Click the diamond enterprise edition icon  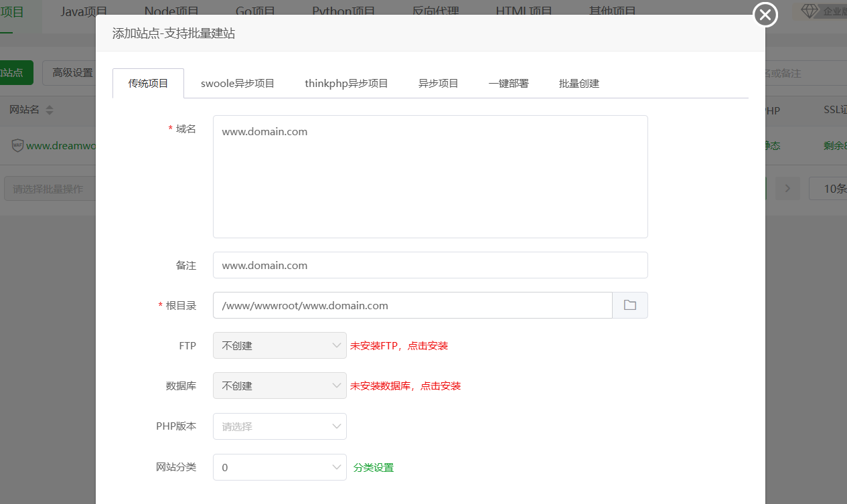coord(810,11)
